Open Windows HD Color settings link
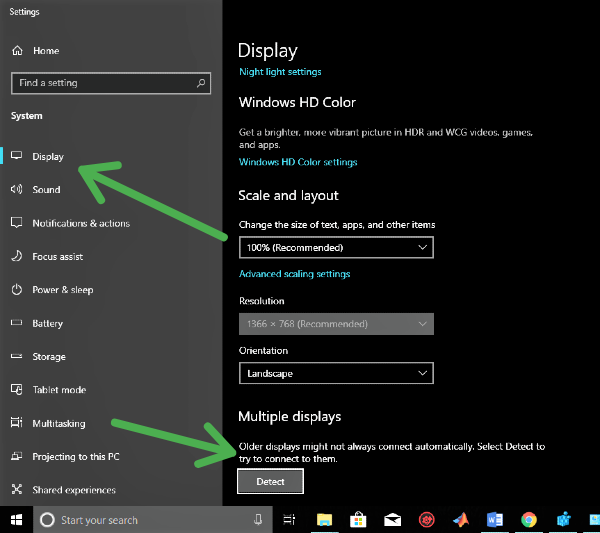 tap(298, 162)
